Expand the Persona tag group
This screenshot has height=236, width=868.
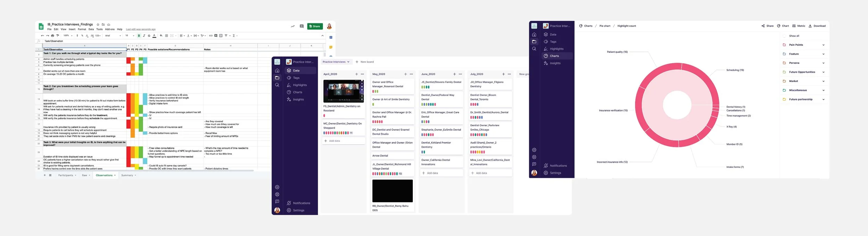click(823, 63)
